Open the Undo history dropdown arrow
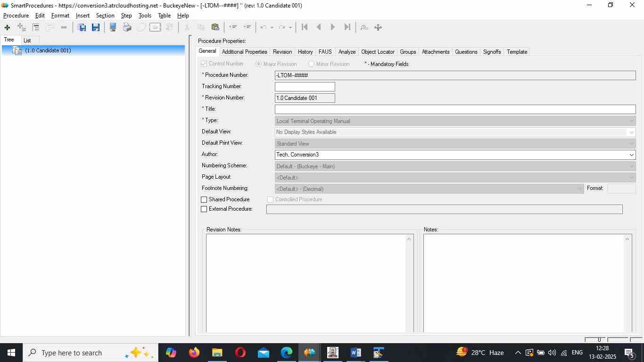 [x=272, y=27]
